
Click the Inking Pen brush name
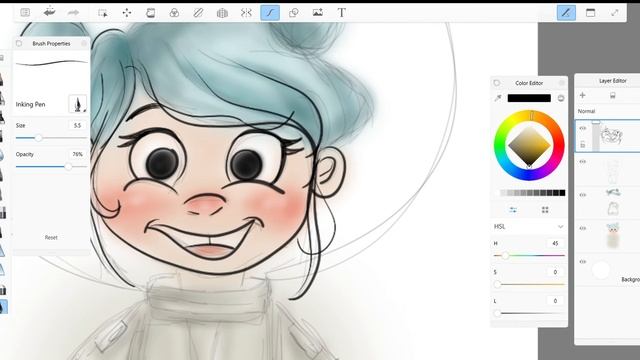(31, 104)
